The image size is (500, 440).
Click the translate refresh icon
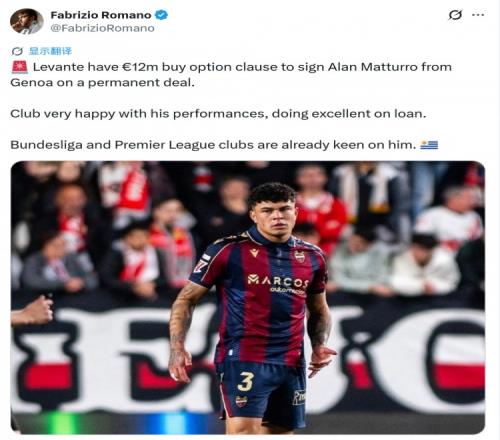[x=17, y=51]
